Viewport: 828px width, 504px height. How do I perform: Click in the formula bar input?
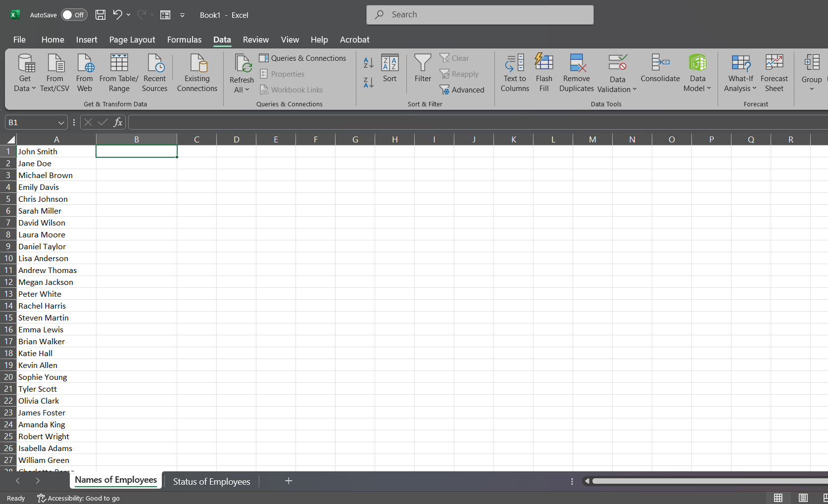click(x=478, y=122)
